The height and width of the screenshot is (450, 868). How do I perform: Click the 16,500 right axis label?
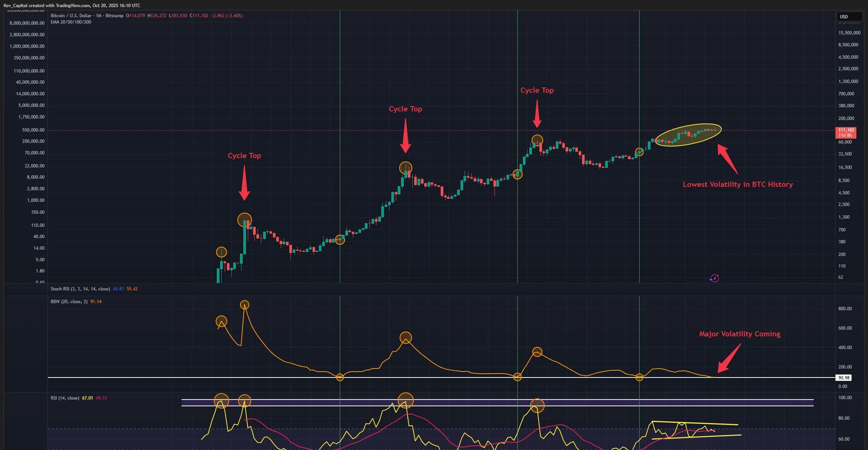tap(845, 167)
